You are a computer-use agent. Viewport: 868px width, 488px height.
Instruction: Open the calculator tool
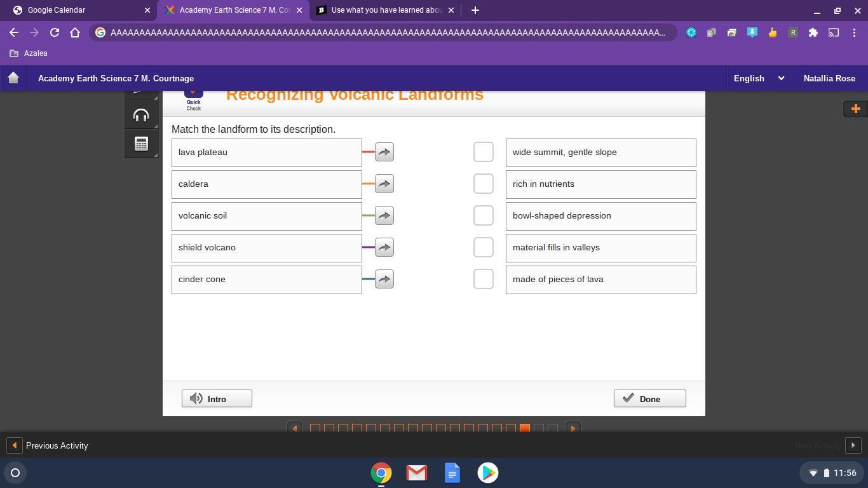pos(141,144)
